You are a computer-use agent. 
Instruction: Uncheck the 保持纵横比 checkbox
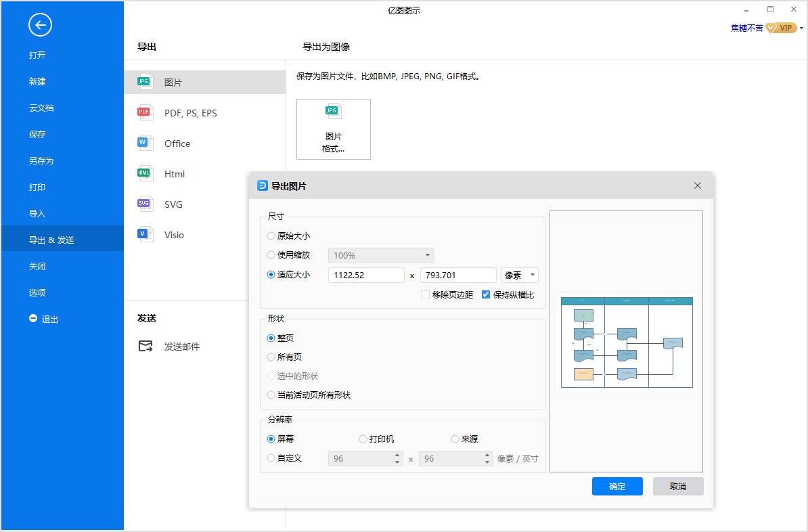486,295
